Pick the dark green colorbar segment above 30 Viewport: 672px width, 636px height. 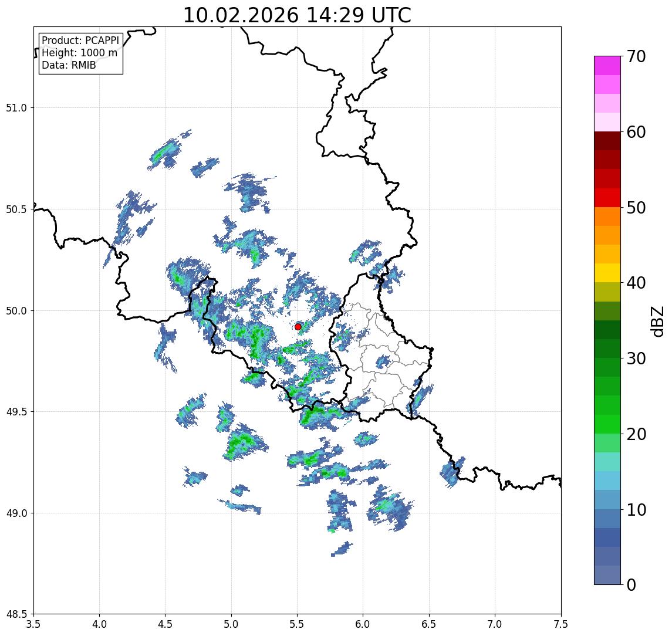click(607, 349)
